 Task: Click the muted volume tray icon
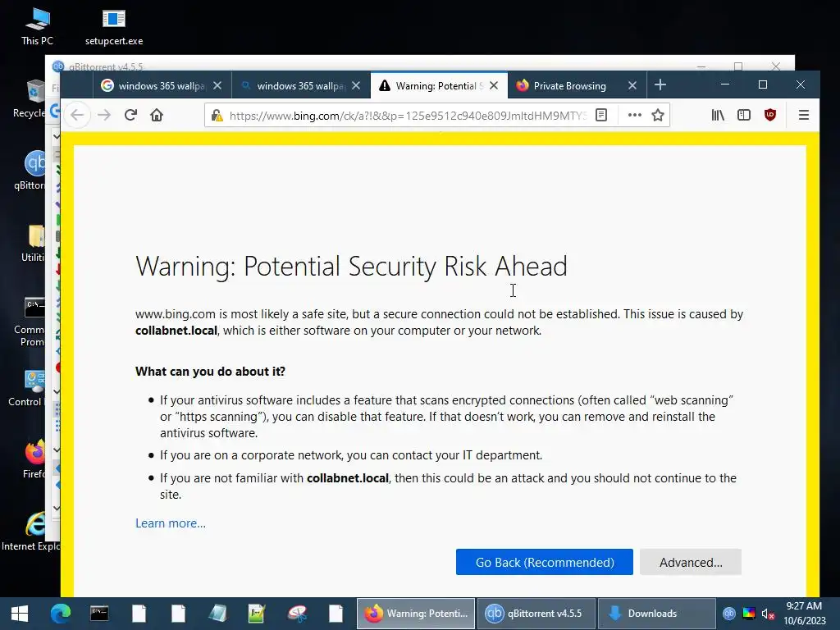[768, 614]
